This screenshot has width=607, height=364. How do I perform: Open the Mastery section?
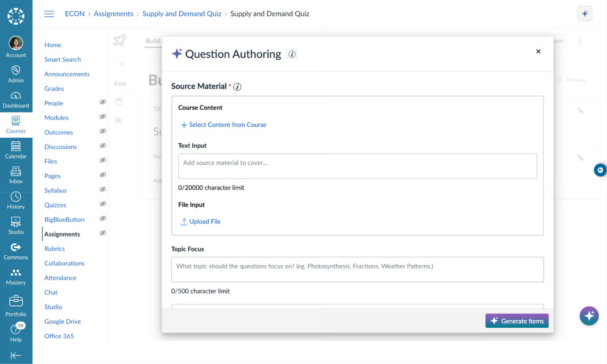[x=16, y=277]
